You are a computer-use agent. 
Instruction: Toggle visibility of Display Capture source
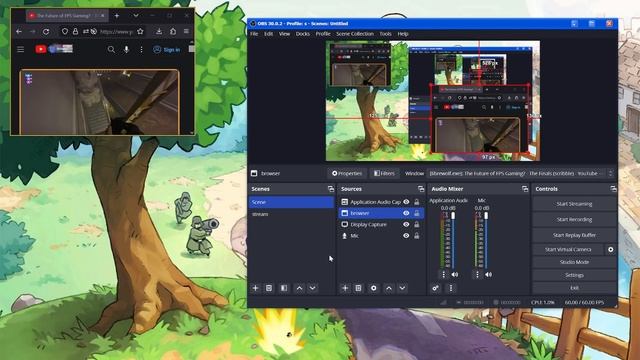pyautogui.click(x=406, y=224)
